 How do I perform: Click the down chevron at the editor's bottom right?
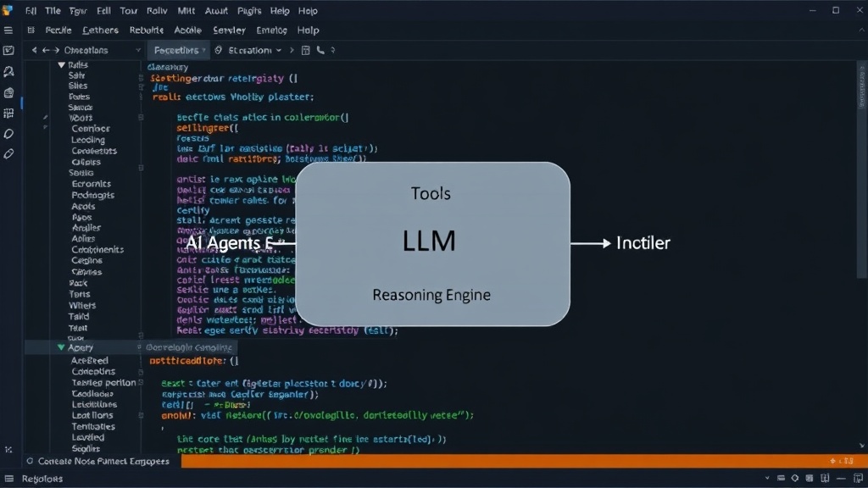[862, 446]
